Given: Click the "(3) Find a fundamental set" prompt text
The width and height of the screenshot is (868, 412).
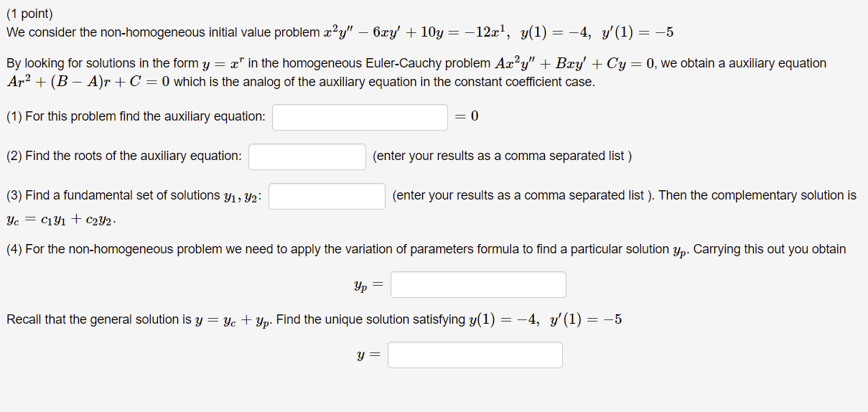Looking at the screenshot, I should 134,195.
